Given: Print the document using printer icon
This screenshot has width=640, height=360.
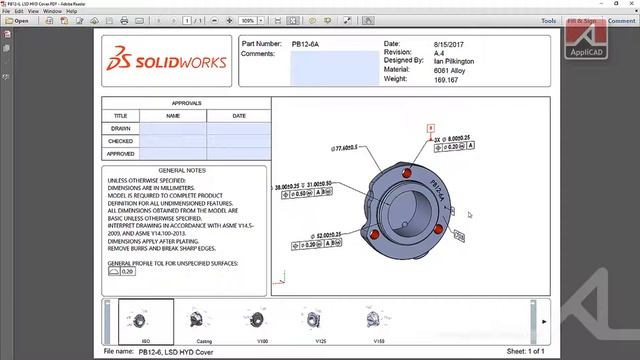Looking at the screenshot, I should (x=124, y=20).
